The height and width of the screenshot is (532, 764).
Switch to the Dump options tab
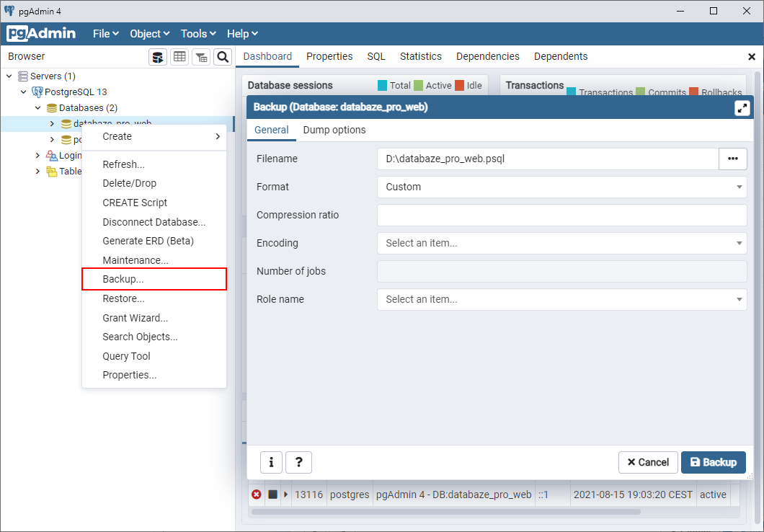point(334,130)
